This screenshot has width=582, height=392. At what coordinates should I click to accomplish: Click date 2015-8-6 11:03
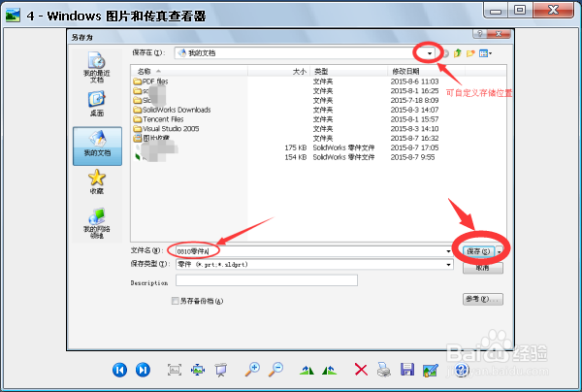[x=414, y=82]
